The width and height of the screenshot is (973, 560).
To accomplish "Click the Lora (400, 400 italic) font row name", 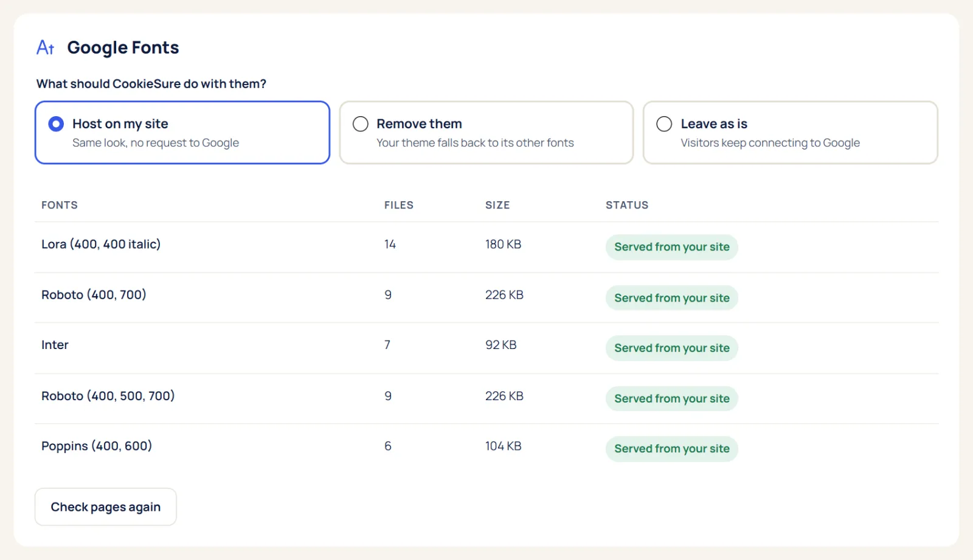I will (x=101, y=244).
